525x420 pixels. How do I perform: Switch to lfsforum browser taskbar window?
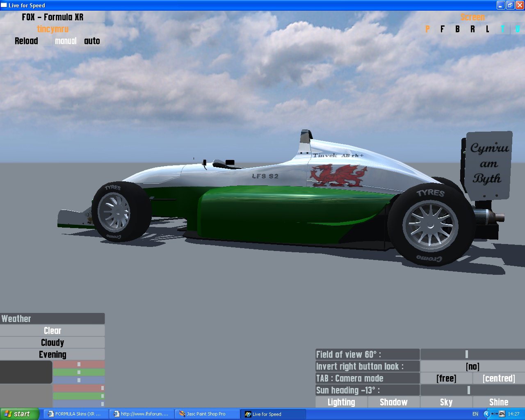[x=142, y=414]
